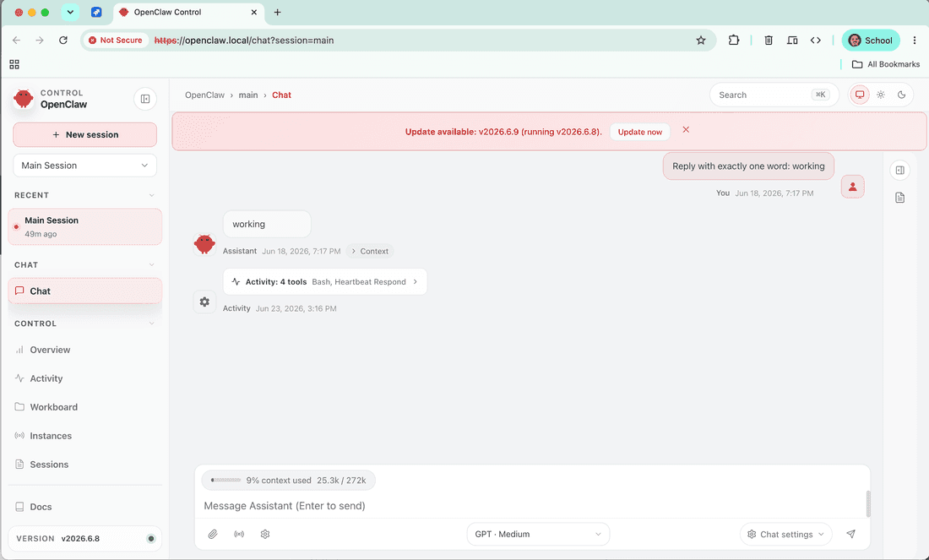Start a New session
The height and width of the screenshot is (560, 929).
click(84, 134)
